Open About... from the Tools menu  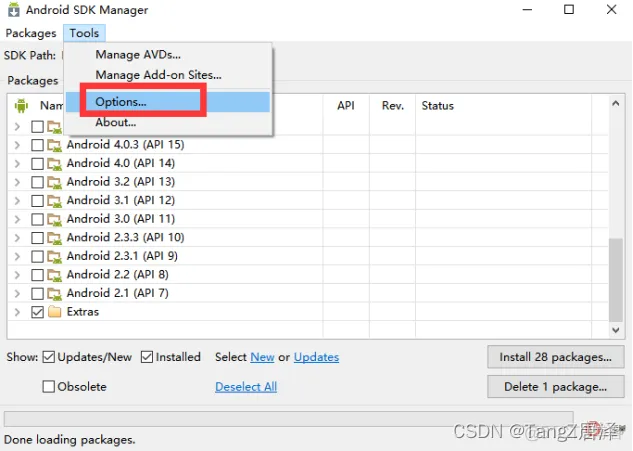[x=168, y=122]
